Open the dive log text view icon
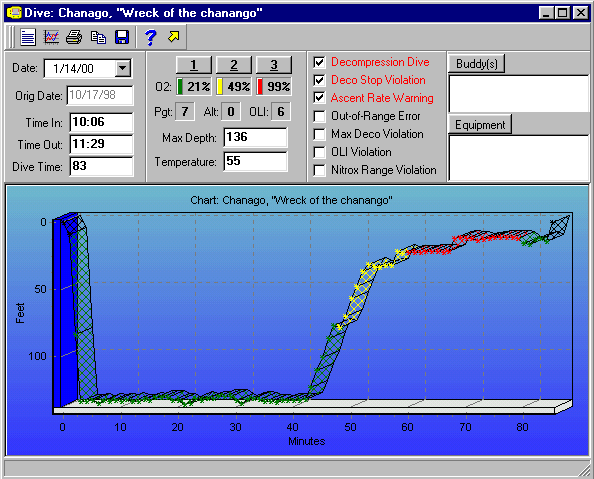The image size is (594, 479). click(x=28, y=37)
